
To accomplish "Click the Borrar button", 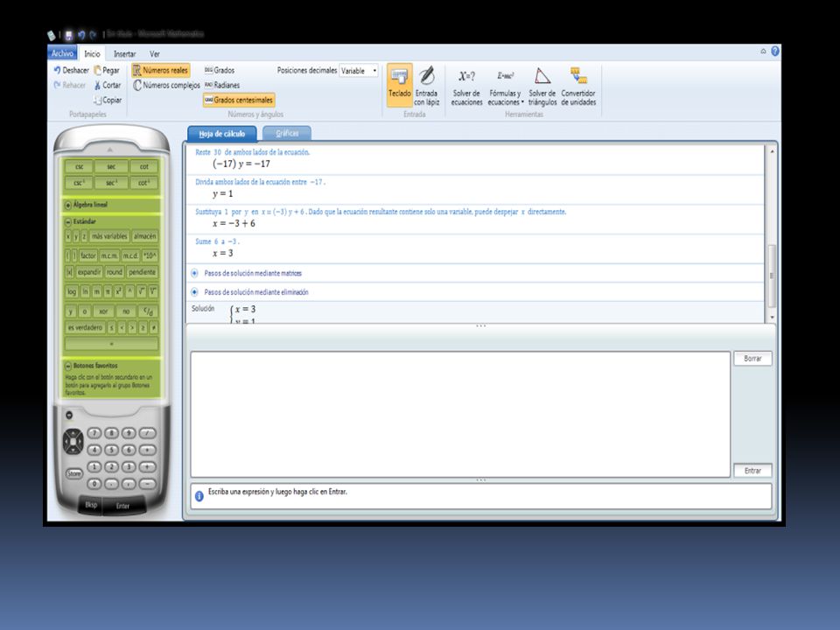I will tap(752, 359).
